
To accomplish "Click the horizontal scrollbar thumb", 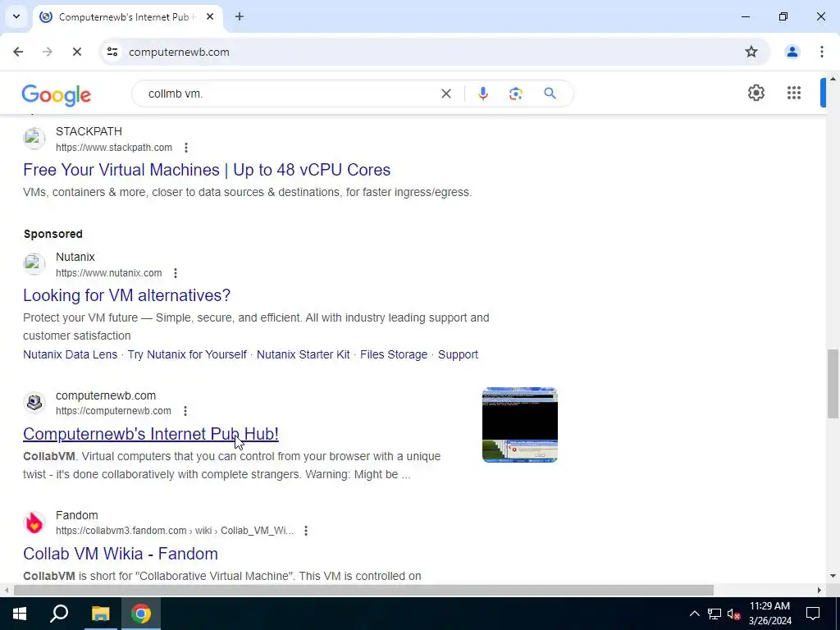I will point(363,591).
